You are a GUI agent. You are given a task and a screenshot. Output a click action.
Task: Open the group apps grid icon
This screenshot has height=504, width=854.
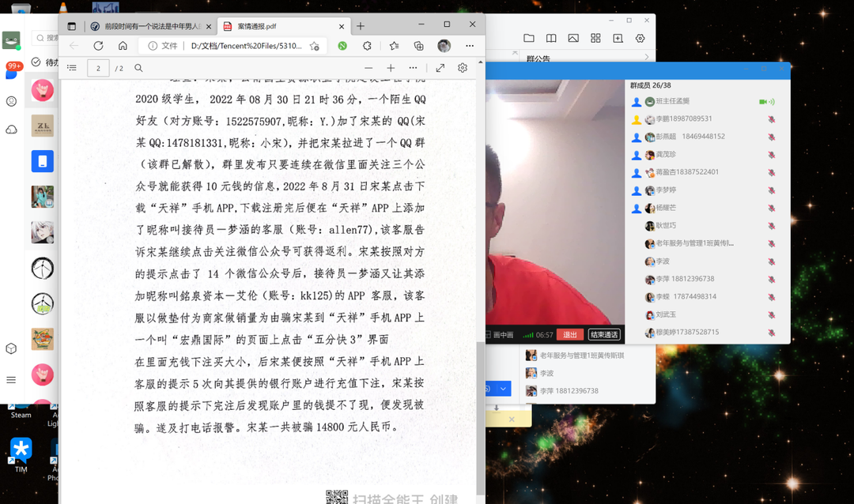point(595,38)
